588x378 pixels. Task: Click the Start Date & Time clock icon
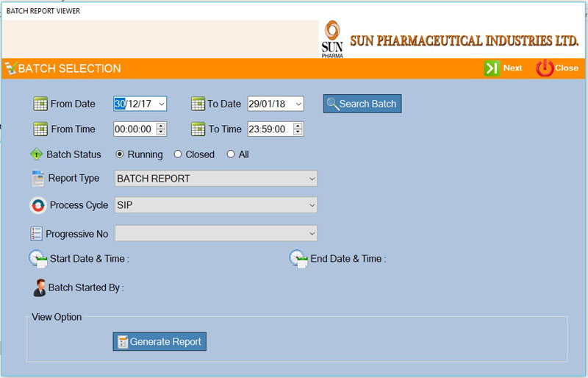click(38, 259)
